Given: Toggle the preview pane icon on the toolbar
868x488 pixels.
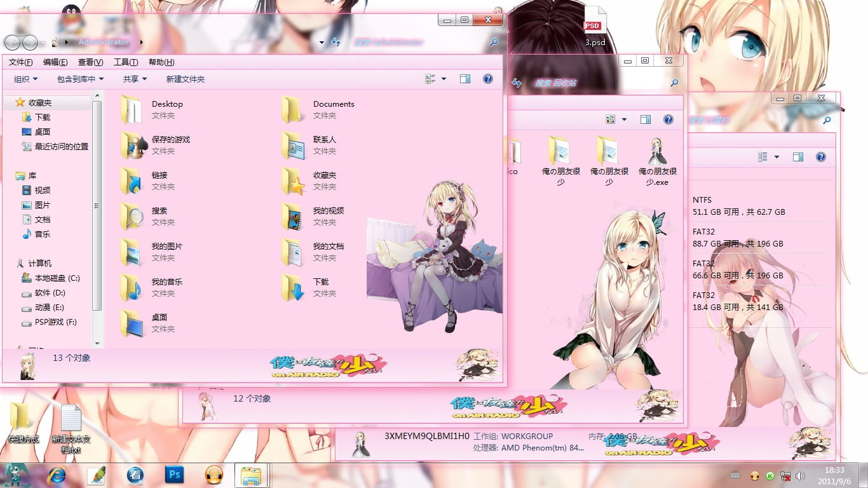Looking at the screenshot, I should coord(465,78).
